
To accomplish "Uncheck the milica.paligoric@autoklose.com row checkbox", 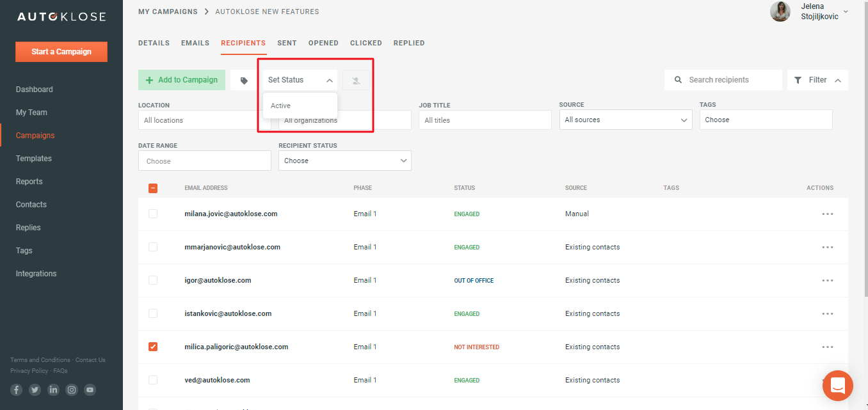I will (x=153, y=347).
